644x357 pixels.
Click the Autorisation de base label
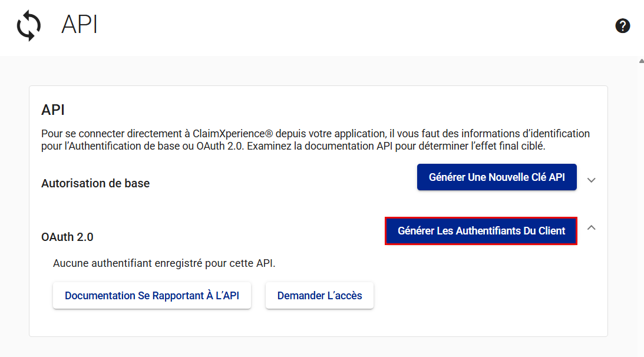pos(95,183)
